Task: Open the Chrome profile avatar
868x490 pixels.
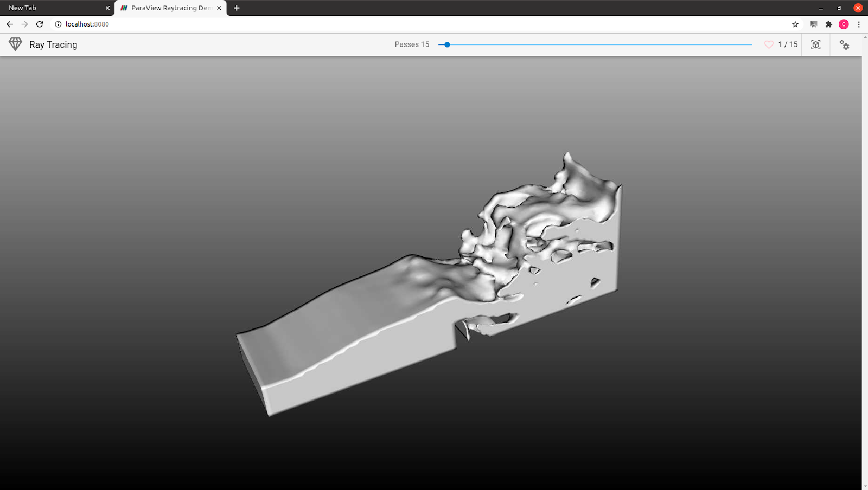Action: [844, 24]
